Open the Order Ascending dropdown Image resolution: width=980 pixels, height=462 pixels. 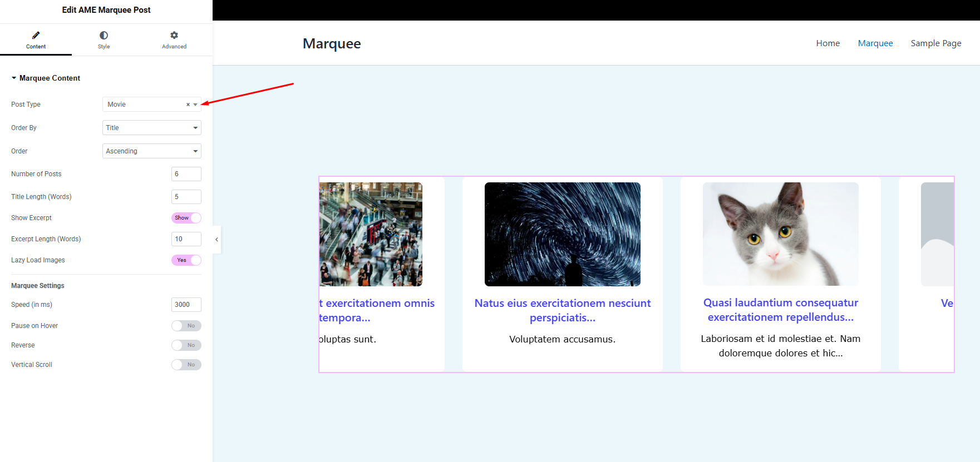[152, 151]
